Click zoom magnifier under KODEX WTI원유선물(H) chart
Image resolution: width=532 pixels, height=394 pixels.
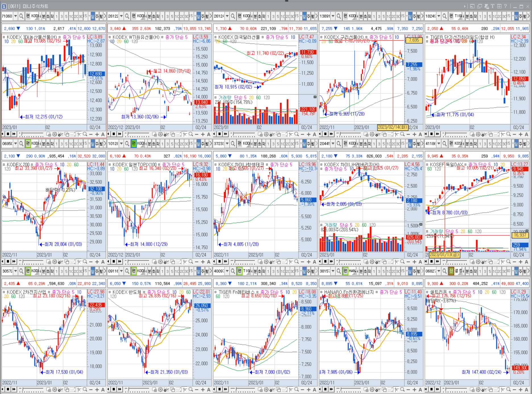tap(191, 134)
